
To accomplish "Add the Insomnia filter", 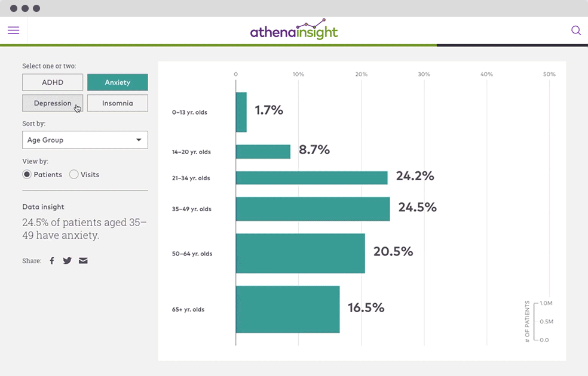I will (x=117, y=103).
